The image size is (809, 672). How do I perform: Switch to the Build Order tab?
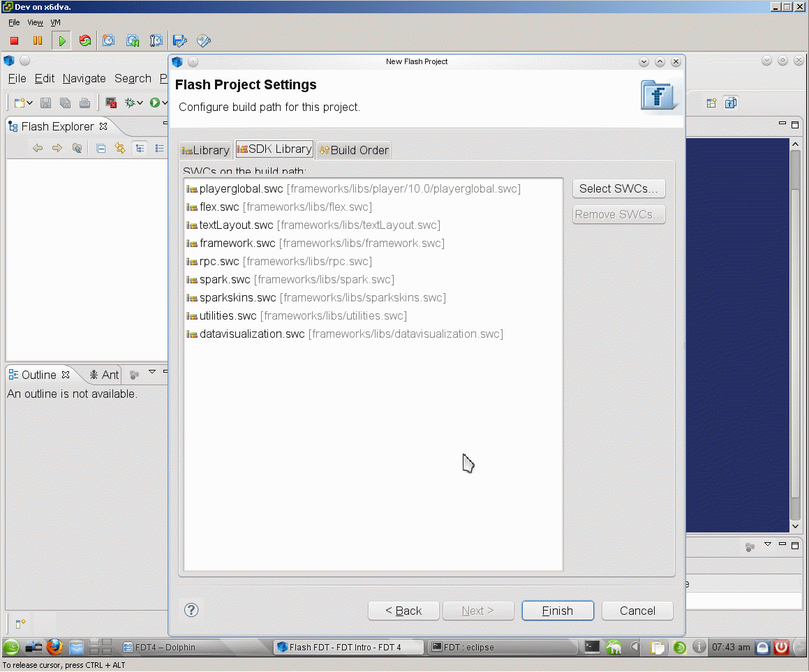pyautogui.click(x=354, y=150)
